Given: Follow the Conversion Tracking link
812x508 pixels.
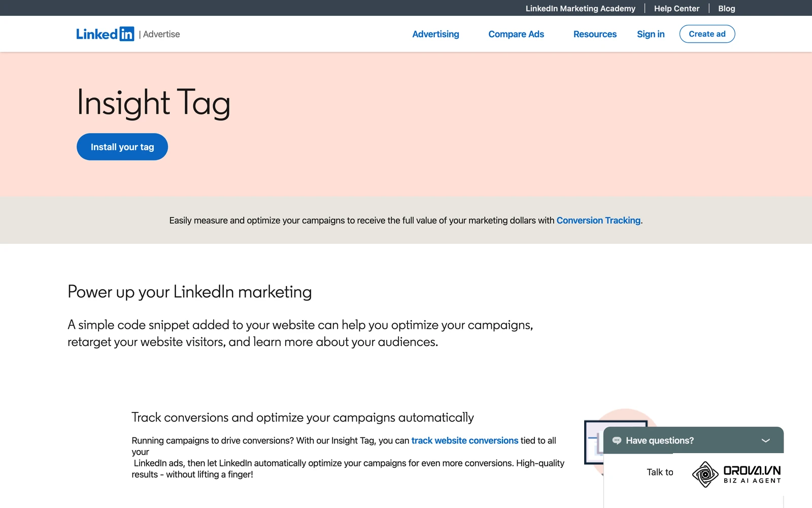Looking at the screenshot, I should pyautogui.click(x=598, y=220).
